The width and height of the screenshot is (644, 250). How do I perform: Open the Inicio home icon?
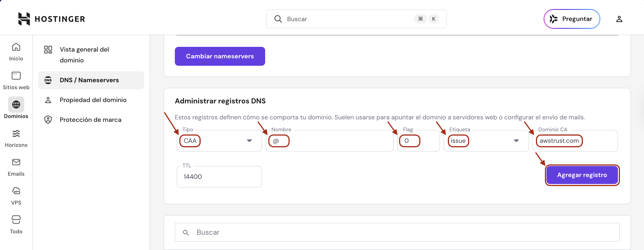point(16,47)
